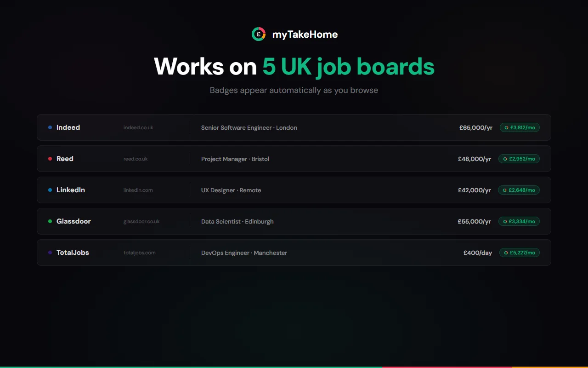
Task: Click the donut icon inside the £3,812/mo badge
Action: [x=505, y=127]
